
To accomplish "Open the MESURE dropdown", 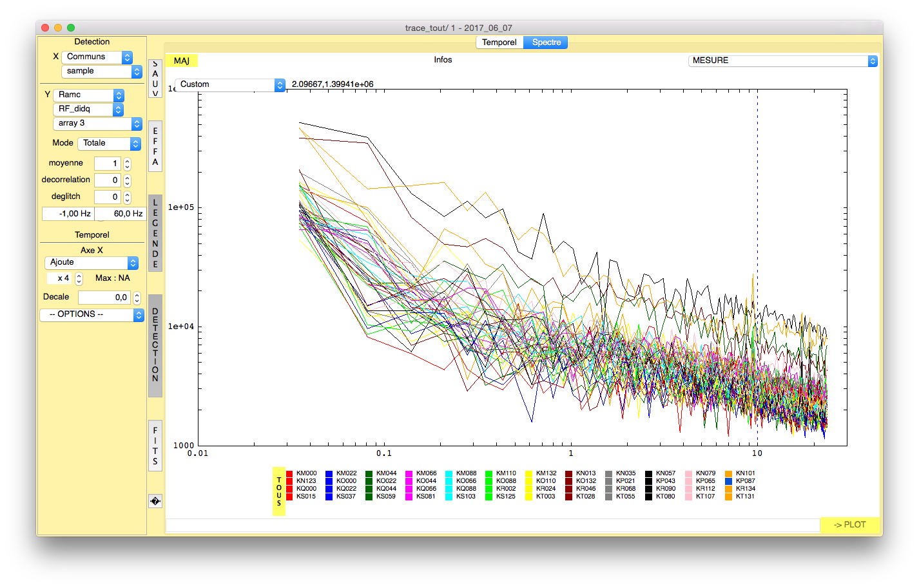I will 782,61.
